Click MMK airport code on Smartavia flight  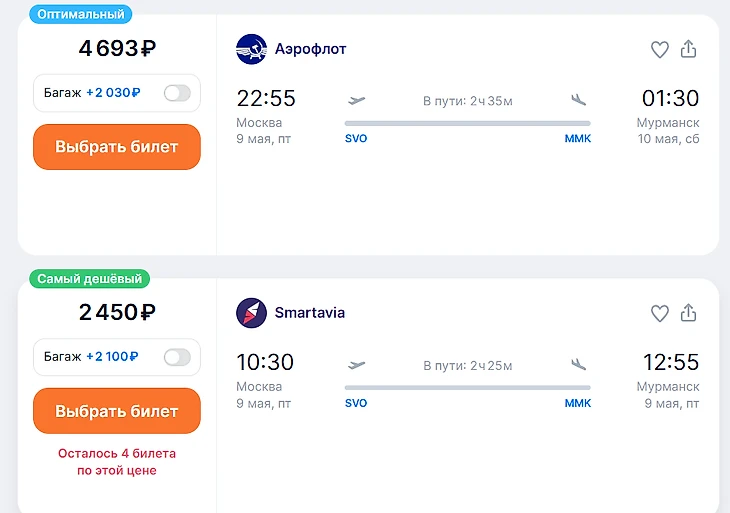[x=577, y=403]
